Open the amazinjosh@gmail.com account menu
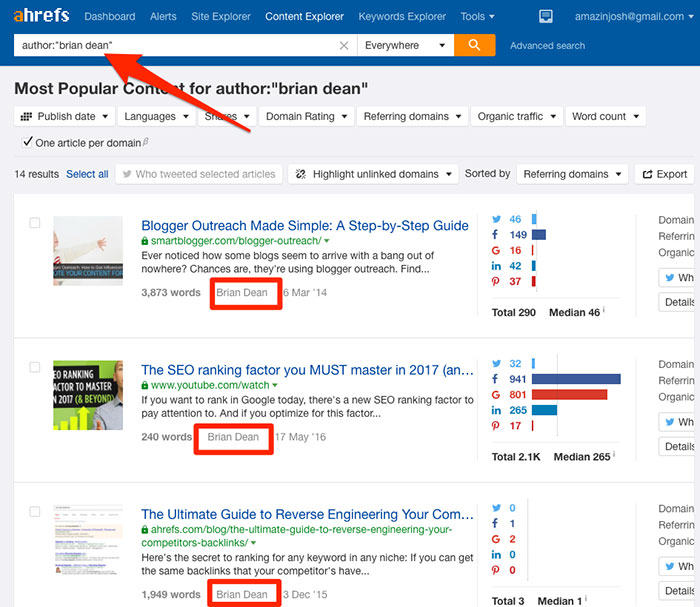 (x=634, y=17)
